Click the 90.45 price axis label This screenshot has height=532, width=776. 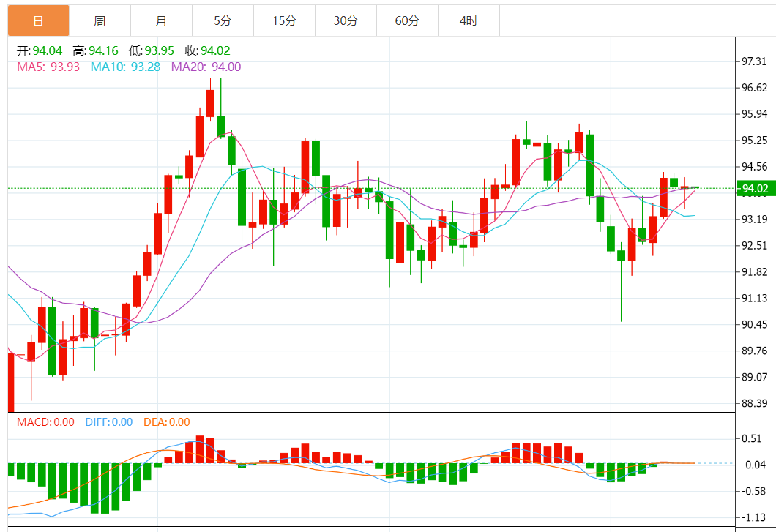point(754,324)
